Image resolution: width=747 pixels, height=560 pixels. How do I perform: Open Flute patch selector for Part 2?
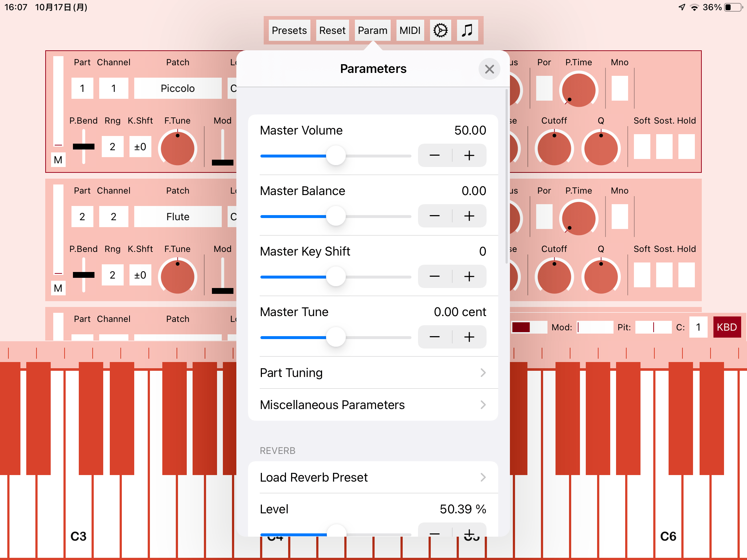point(178,217)
